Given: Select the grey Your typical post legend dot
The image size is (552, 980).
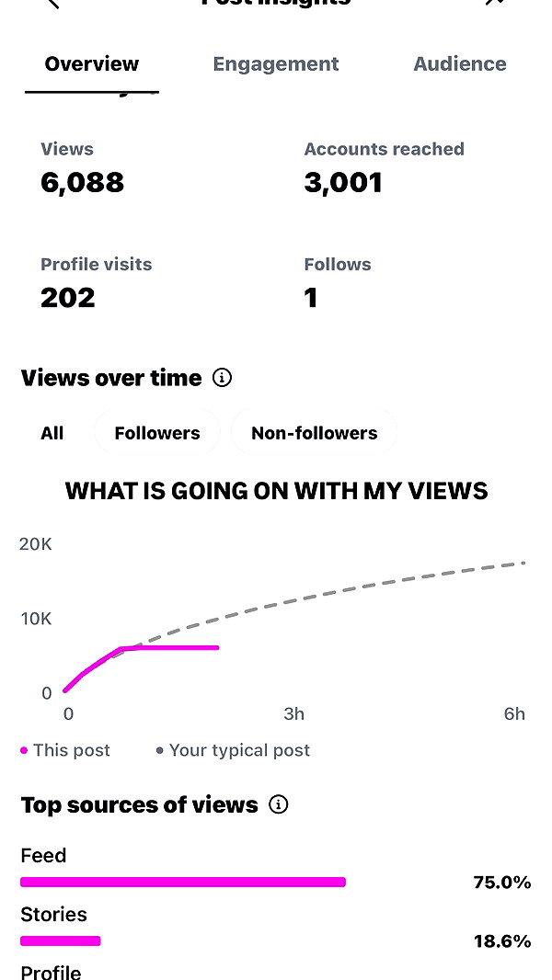Looking at the screenshot, I should (159, 750).
